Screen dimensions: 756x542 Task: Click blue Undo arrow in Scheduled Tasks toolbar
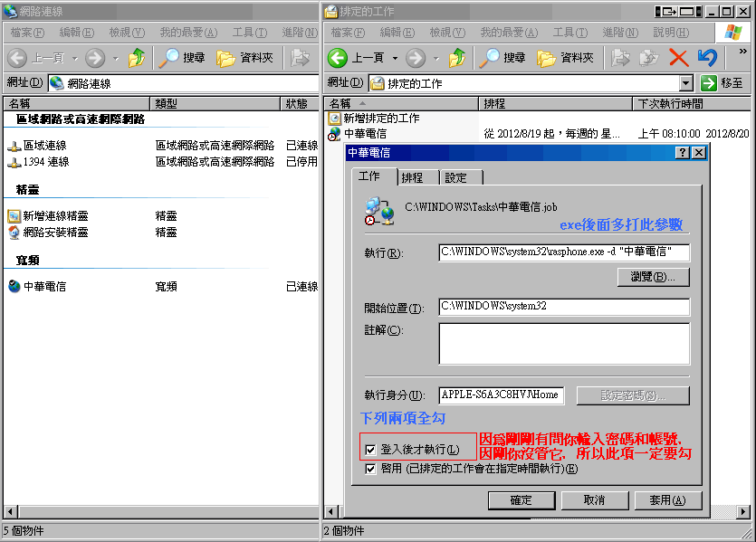pyautogui.click(x=707, y=58)
